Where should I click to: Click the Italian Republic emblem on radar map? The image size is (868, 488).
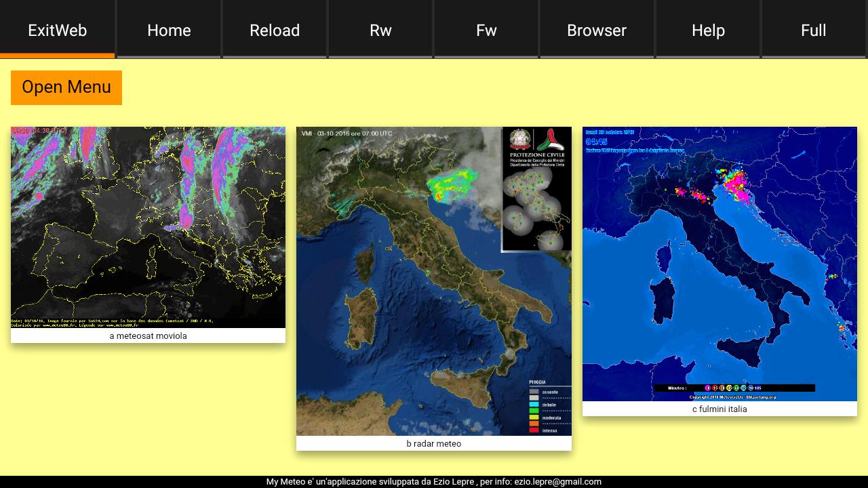click(521, 140)
